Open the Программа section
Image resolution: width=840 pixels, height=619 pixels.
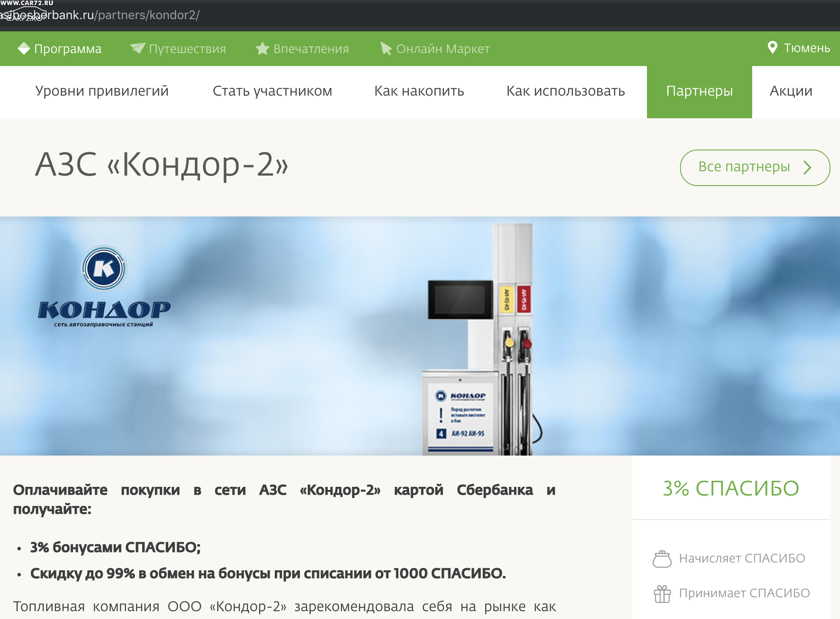(60, 48)
